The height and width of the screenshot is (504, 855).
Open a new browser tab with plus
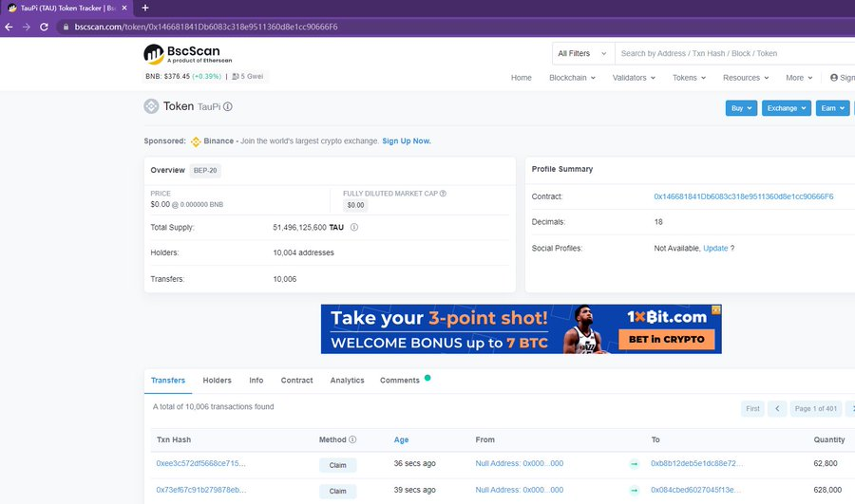145,8
